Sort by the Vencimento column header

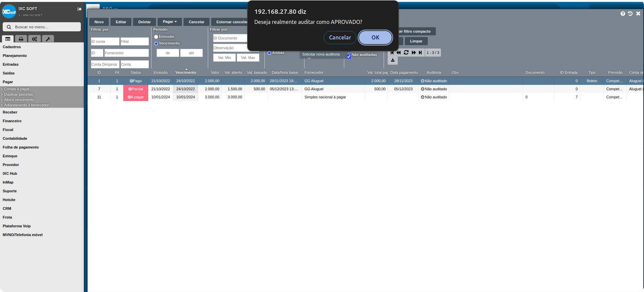pyautogui.click(x=186, y=72)
